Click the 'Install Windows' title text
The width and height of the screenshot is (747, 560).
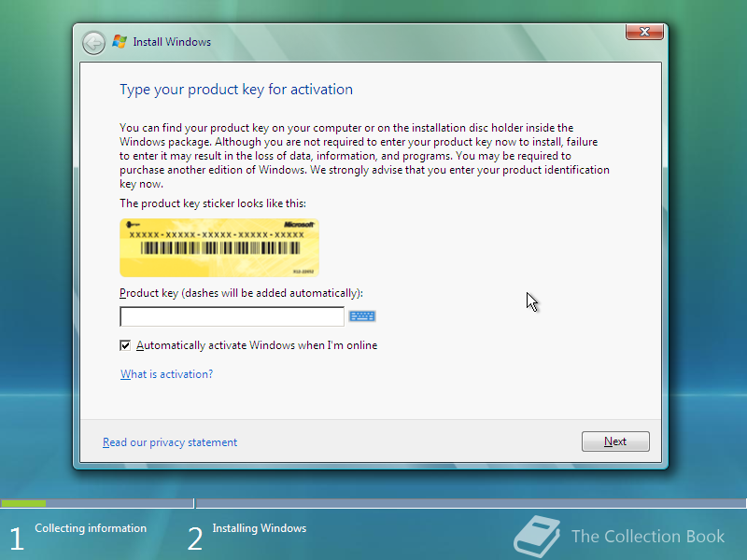pyautogui.click(x=172, y=42)
